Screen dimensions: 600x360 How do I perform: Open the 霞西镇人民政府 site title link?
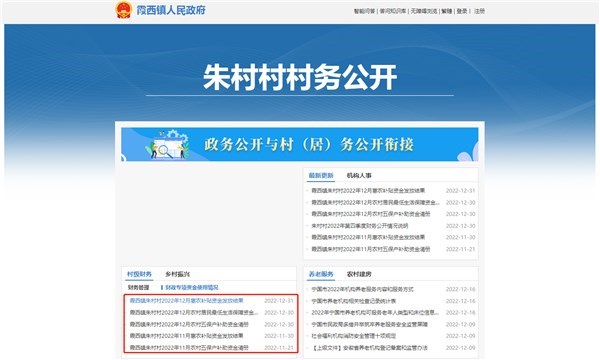[171, 10]
